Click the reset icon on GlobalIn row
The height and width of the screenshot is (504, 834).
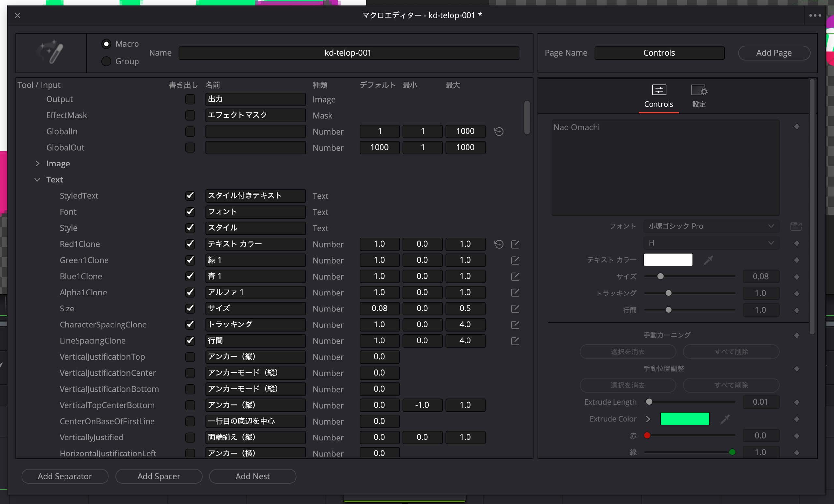tap(498, 131)
